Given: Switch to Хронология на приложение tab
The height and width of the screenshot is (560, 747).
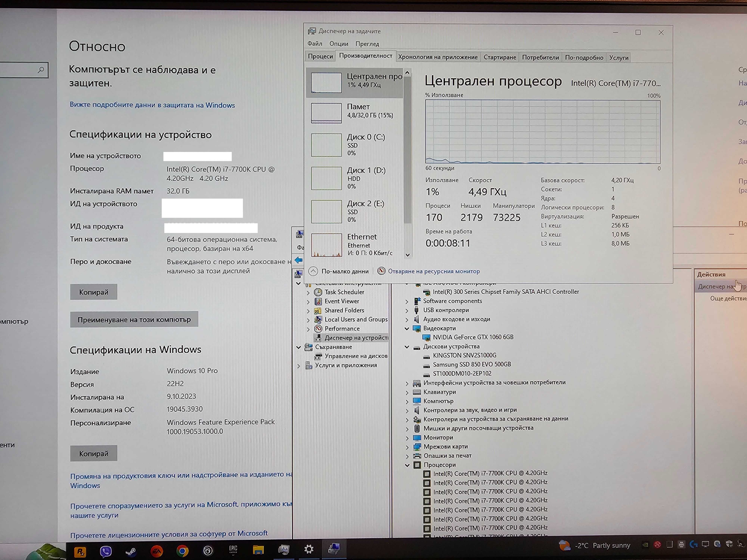Looking at the screenshot, I should coord(438,57).
